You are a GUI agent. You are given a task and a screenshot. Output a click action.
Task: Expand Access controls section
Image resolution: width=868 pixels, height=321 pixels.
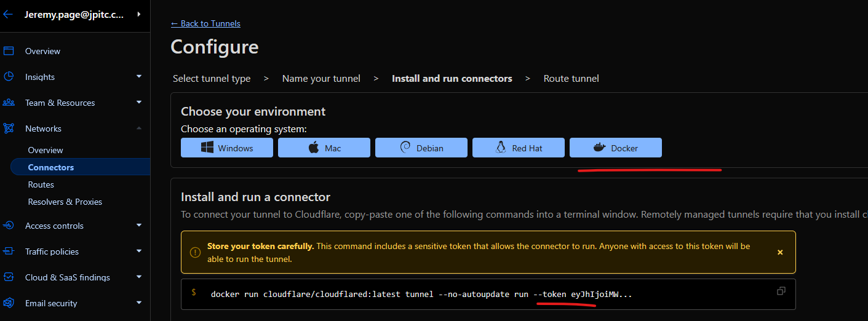point(139,226)
